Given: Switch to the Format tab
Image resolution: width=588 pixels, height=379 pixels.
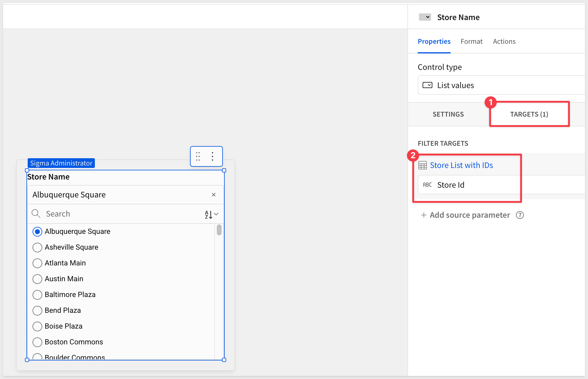Looking at the screenshot, I should tap(471, 41).
